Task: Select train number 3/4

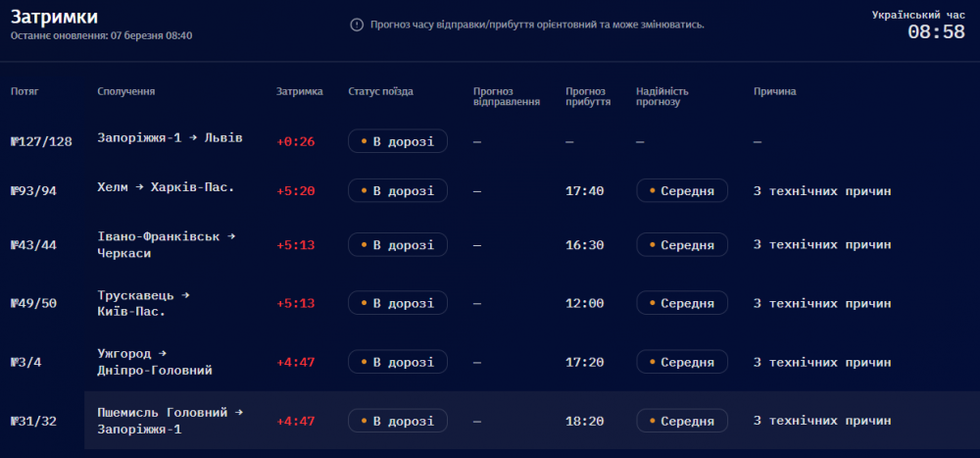Action: point(26,363)
